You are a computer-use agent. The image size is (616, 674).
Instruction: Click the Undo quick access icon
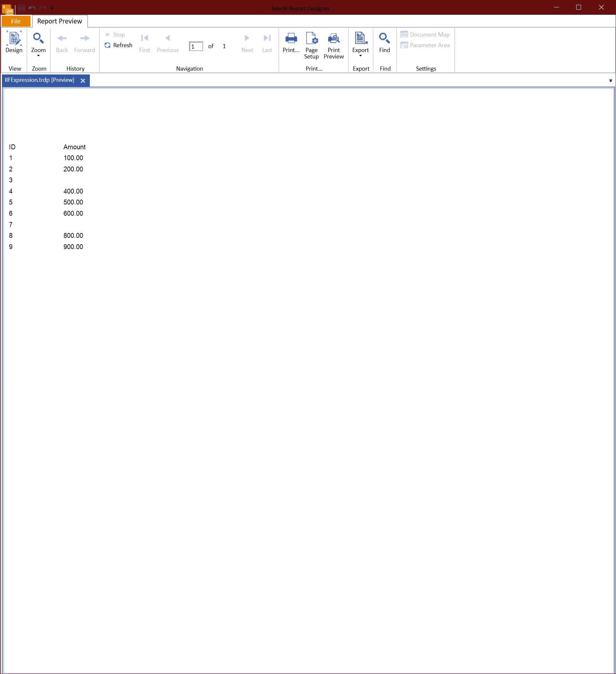[x=32, y=8]
